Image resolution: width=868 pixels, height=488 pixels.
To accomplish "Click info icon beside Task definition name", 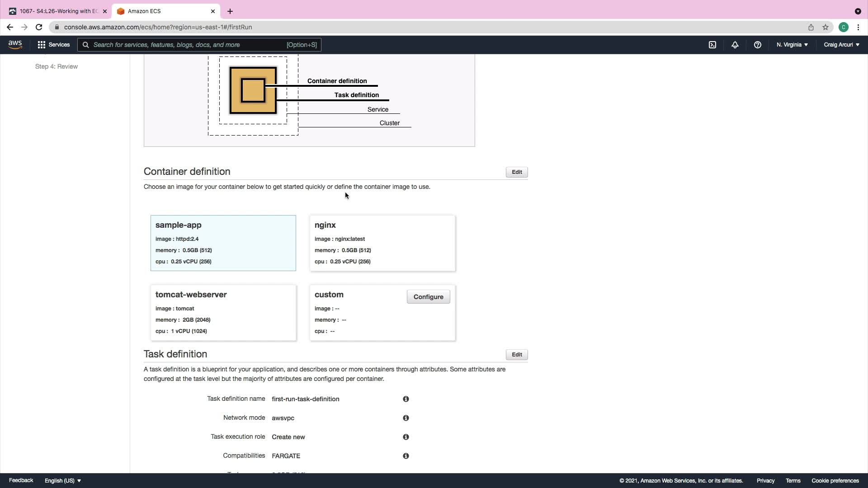I will (406, 399).
